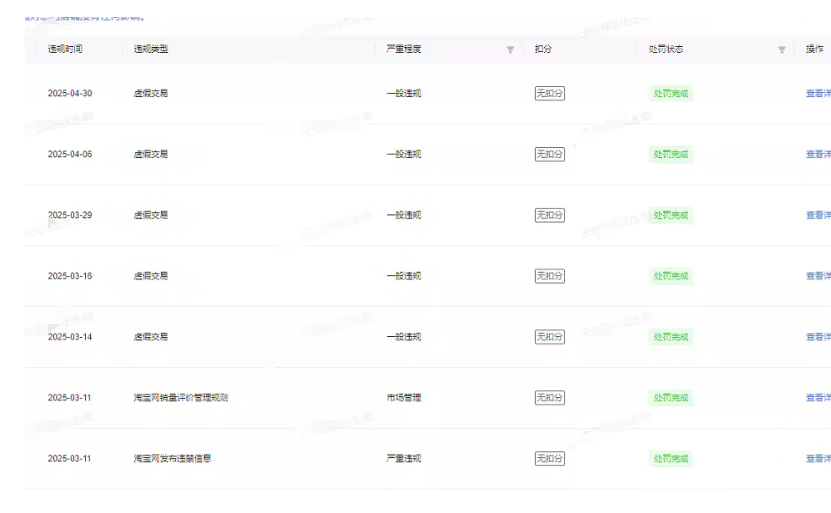Select the 淘宝网销量评价管理规则 violation type text
The height and width of the screenshot is (513, 831).
point(181,398)
